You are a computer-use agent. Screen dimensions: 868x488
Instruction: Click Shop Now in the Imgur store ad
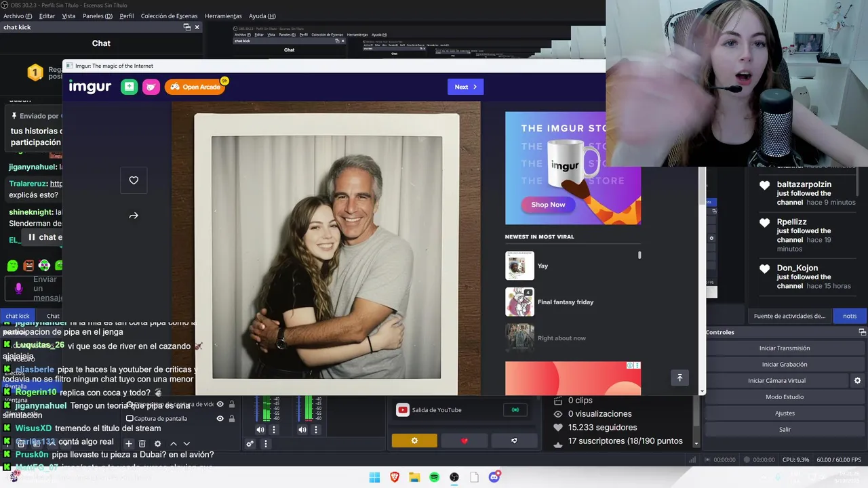(x=548, y=205)
